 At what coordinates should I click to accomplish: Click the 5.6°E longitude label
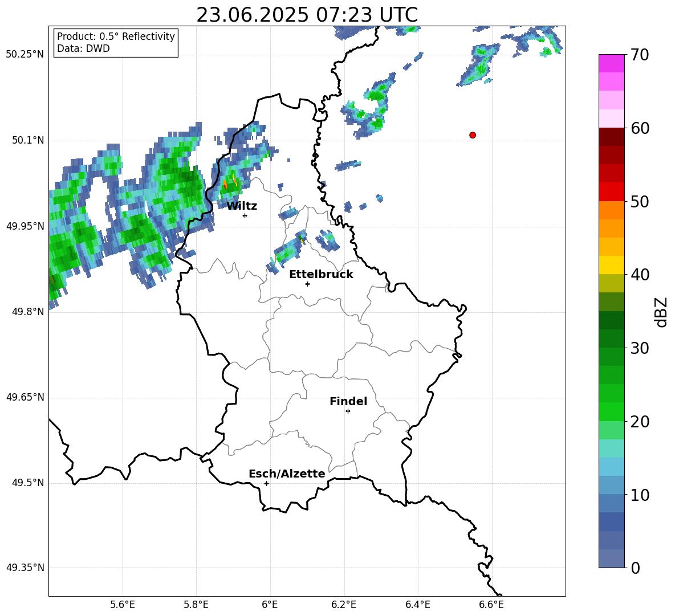pyautogui.click(x=123, y=605)
